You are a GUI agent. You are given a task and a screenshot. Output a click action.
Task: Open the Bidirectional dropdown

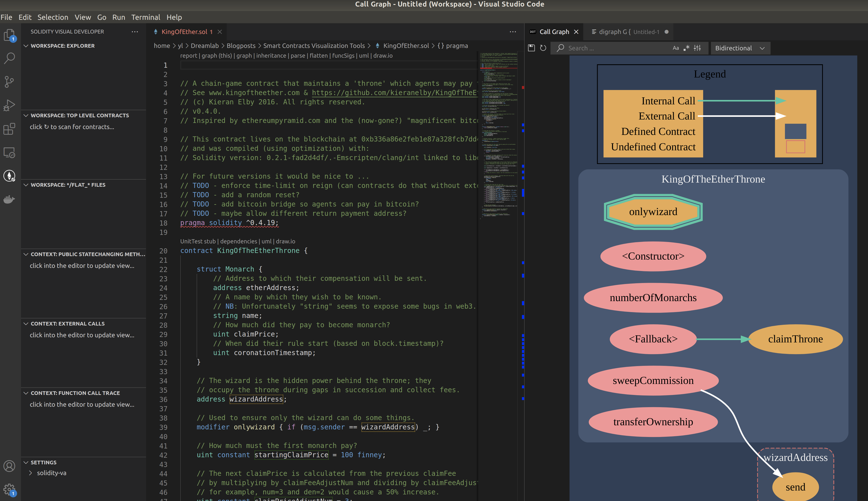click(x=740, y=48)
